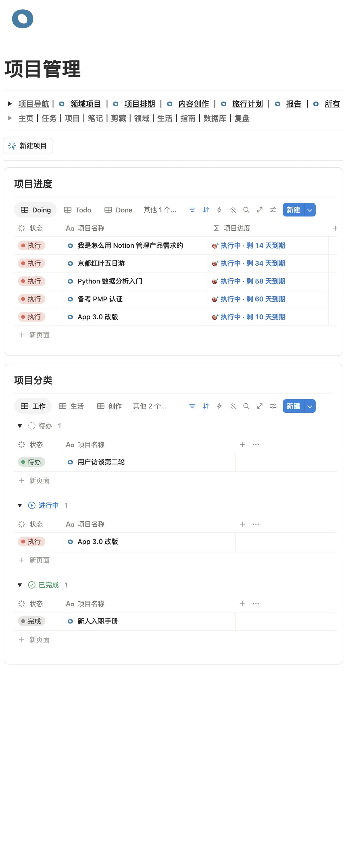Open the 复盘 navigation link

point(242,118)
